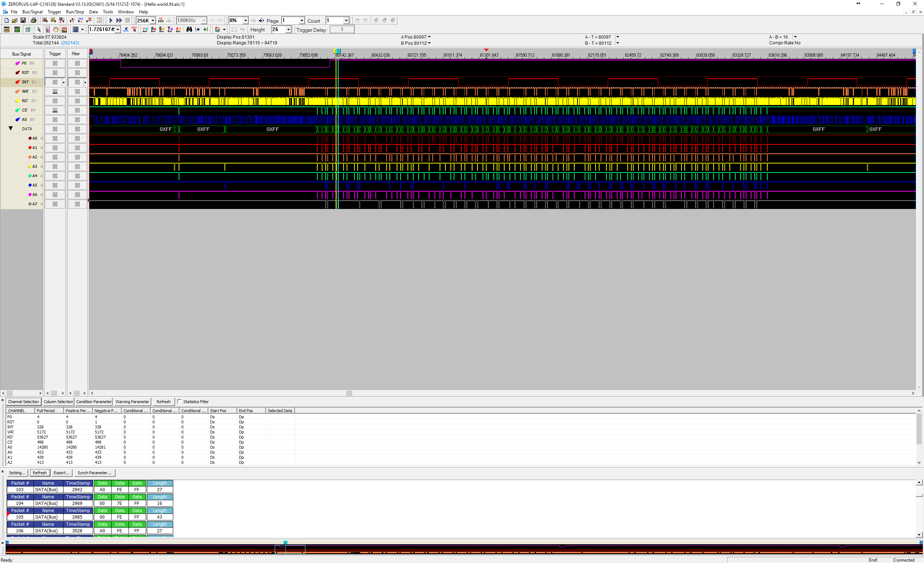924x563 pixels.
Task: Toggle the trigger condition for CS'
Action: coord(55,110)
